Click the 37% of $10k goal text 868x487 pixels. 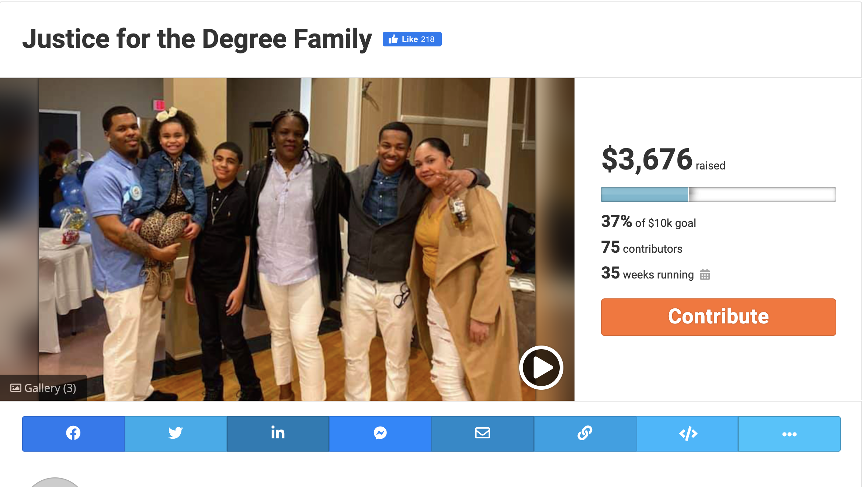click(x=648, y=222)
